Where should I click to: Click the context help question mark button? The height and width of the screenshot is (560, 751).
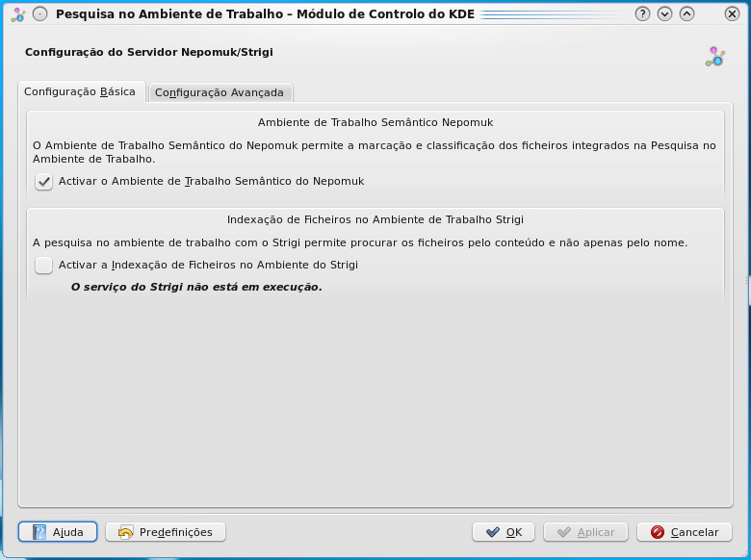point(642,14)
